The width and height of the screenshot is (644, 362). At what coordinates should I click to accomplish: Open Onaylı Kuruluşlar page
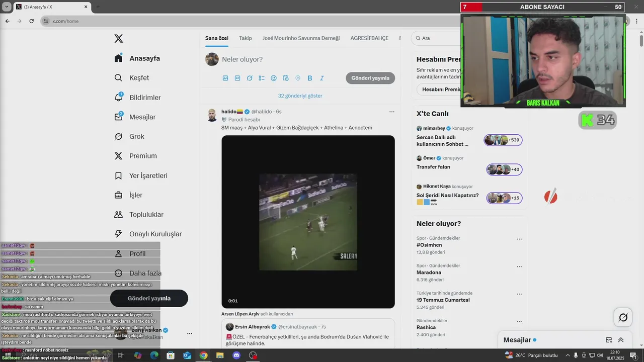148,234
